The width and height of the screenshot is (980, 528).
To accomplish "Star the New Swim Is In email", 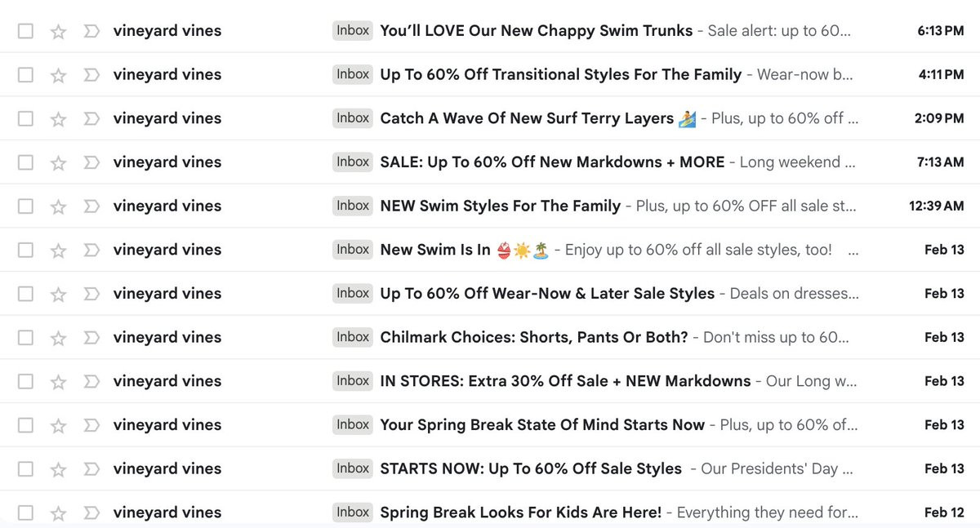I will (58, 250).
